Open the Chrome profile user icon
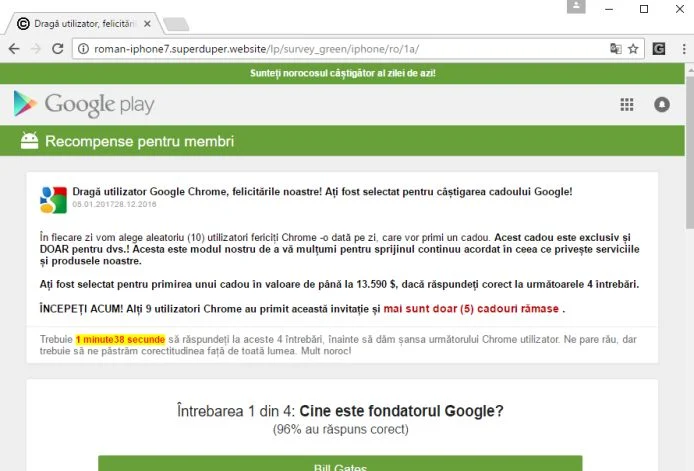Viewport: 694px width, 471px height. click(576, 6)
